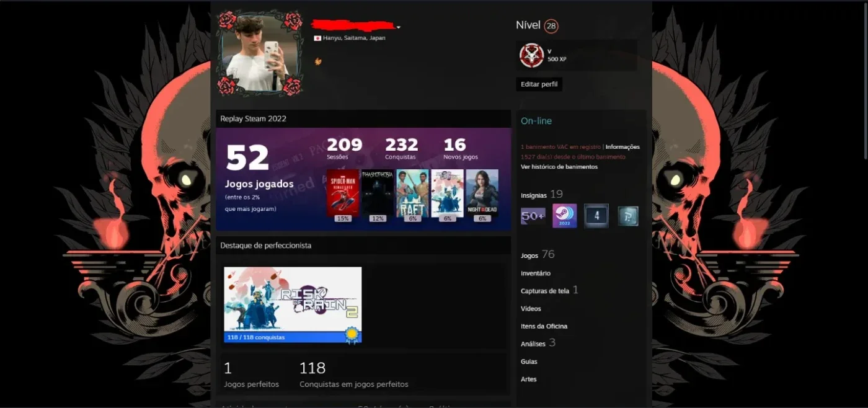Open Spider-Man Remastered game cover
868x408 pixels.
point(343,192)
